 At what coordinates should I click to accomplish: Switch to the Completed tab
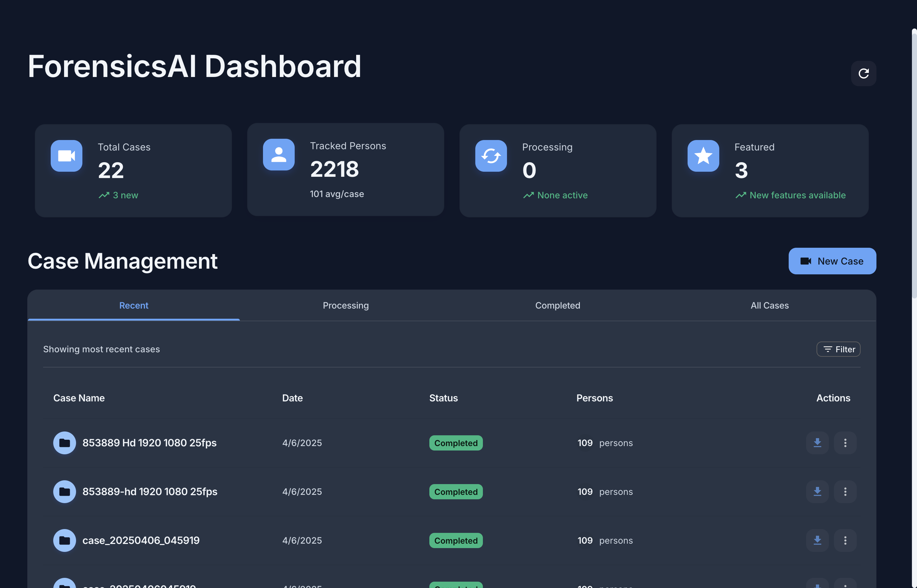pos(557,305)
